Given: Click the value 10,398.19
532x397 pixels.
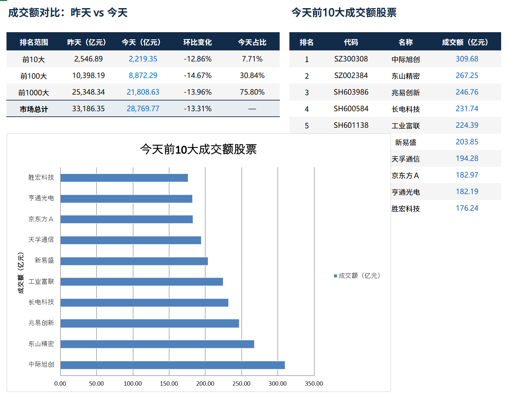Looking at the screenshot, I should coord(88,75).
